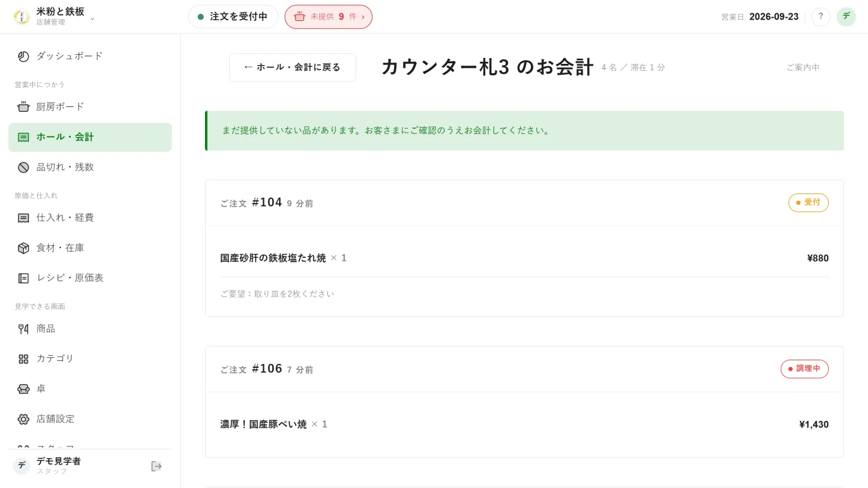Viewport: 868px width, 488px height.
Task: Open 商品 page in sidebar
Action: 90,329
